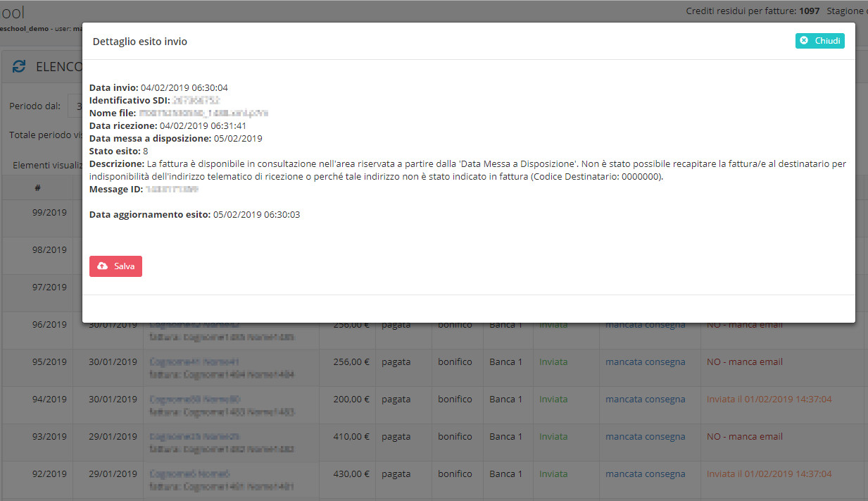Open the 'mancata consegna' link for invoice 92/2019
Image resolution: width=868 pixels, height=501 pixels.
point(645,474)
